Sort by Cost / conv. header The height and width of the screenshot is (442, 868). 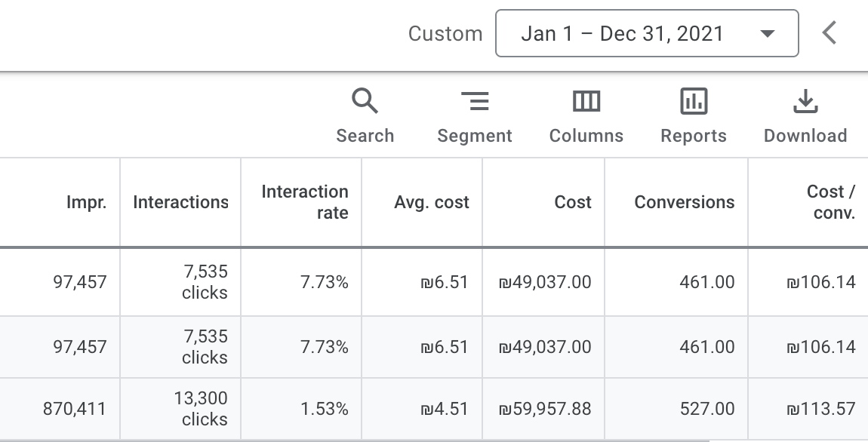click(x=830, y=202)
